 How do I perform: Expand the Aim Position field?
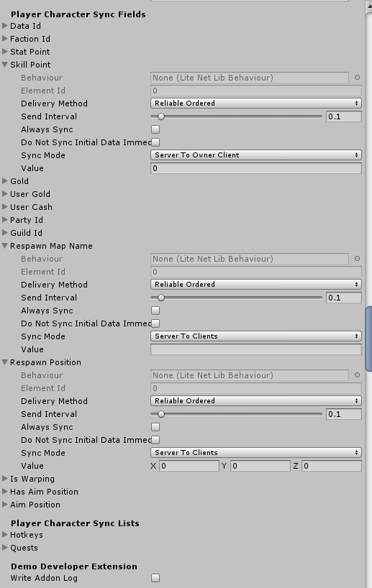coord(5,505)
